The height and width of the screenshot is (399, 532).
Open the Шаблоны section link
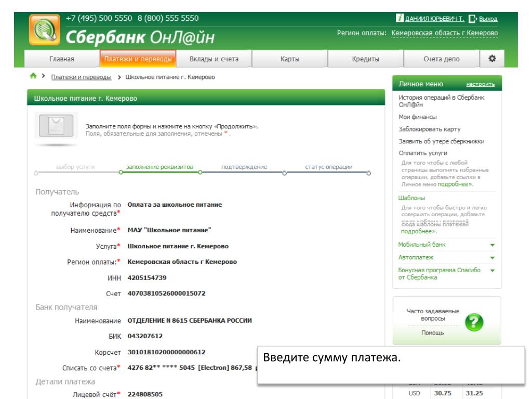411,198
